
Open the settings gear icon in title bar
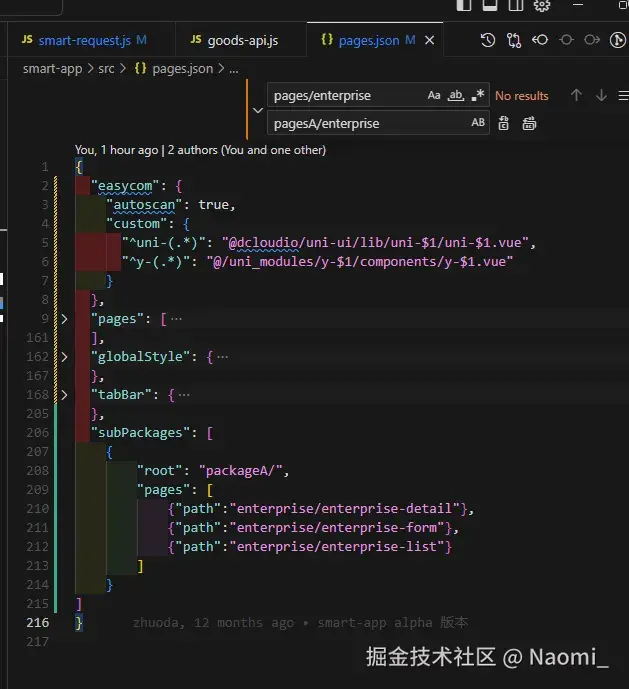[542, 5]
